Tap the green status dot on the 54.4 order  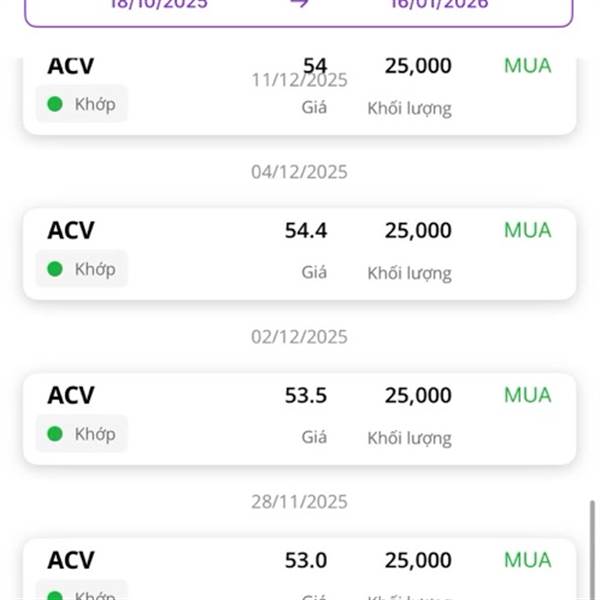point(55,269)
